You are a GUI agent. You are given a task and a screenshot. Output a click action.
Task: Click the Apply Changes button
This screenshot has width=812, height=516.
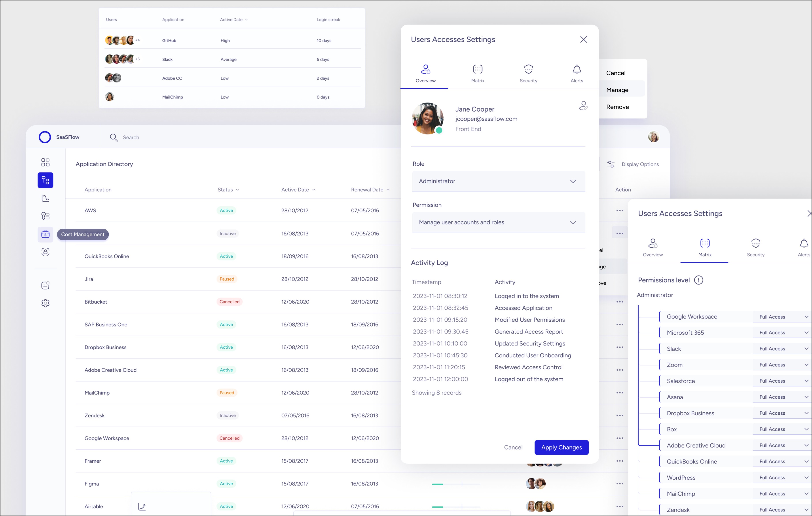pyautogui.click(x=561, y=447)
